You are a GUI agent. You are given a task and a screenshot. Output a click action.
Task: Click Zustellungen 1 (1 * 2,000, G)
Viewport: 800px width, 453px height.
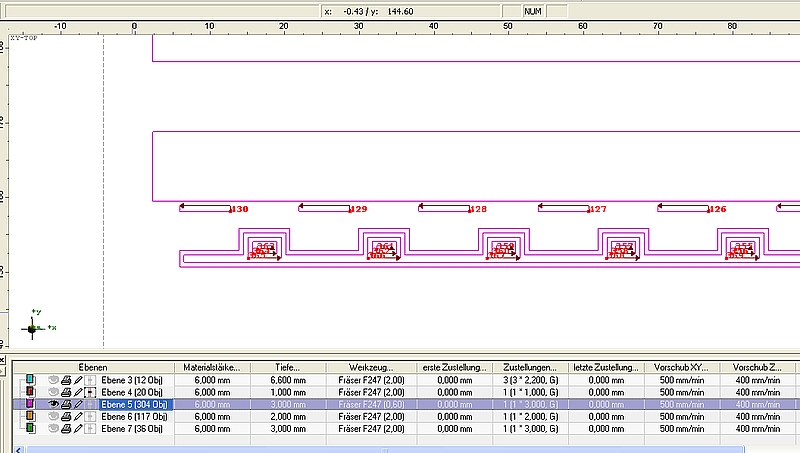(x=530, y=416)
